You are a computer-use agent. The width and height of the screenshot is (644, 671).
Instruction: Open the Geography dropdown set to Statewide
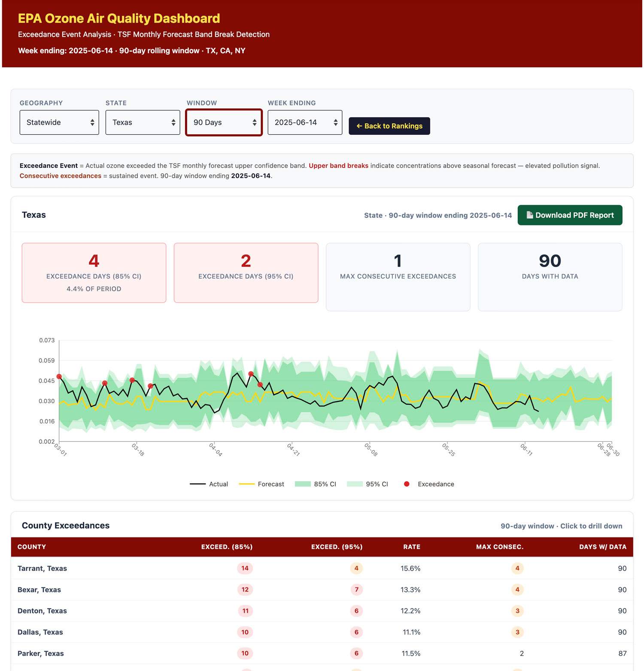59,122
